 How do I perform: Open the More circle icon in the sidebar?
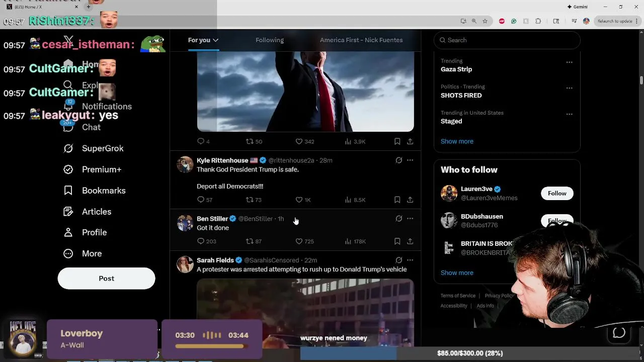(x=68, y=253)
